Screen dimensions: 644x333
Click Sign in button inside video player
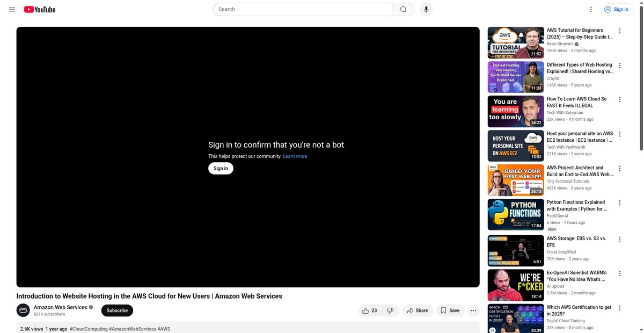pos(221,168)
